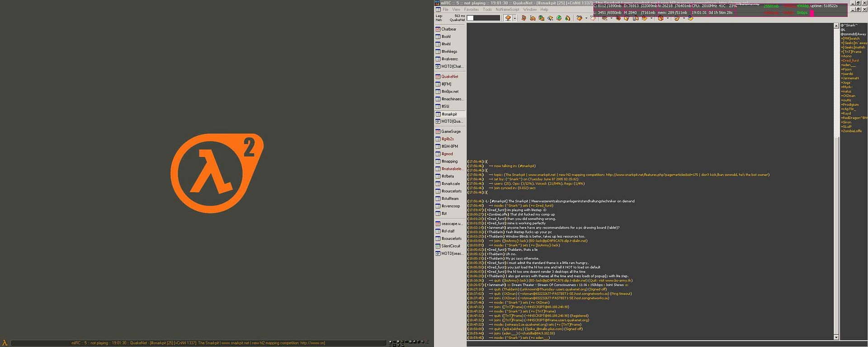The width and height of the screenshot is (868, 347).
Task: Click the lag meter progress bar
Action: click(483, 18)
